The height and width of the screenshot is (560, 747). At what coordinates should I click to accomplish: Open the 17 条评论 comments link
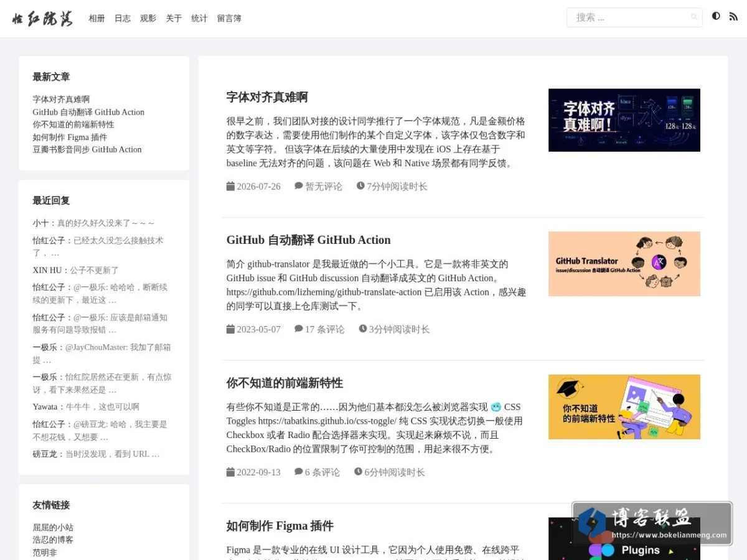(x=324, y=330)
